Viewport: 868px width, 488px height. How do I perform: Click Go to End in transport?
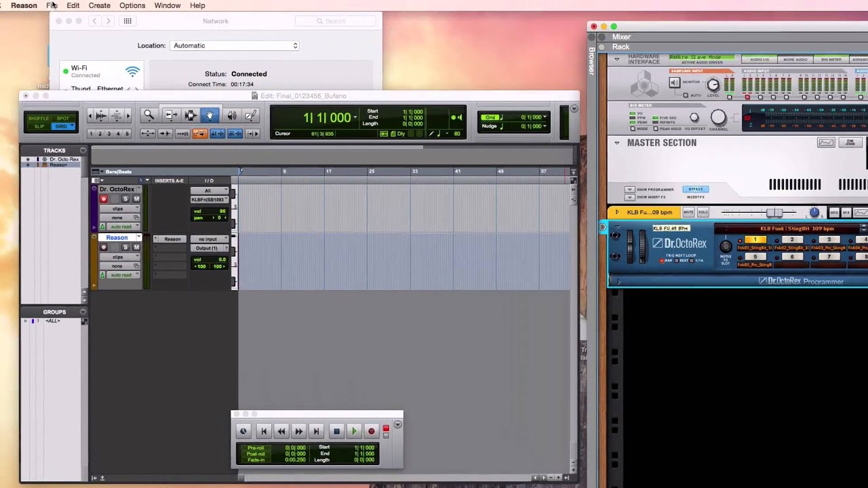click(x=316, y=431)
